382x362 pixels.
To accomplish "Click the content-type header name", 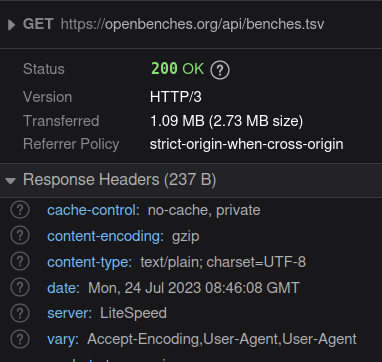I will tap(89, 262).
